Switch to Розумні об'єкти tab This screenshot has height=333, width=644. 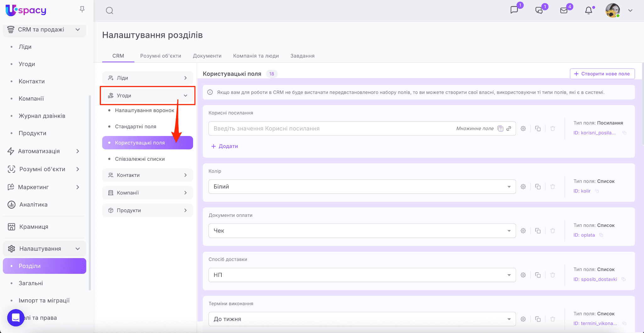pos(161,56)
